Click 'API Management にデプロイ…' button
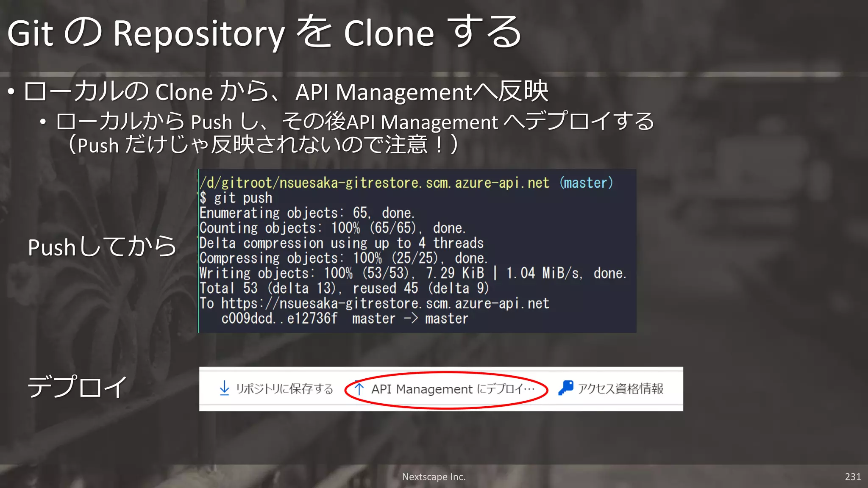The image size is (868, 488). click(x=445, y=389)
